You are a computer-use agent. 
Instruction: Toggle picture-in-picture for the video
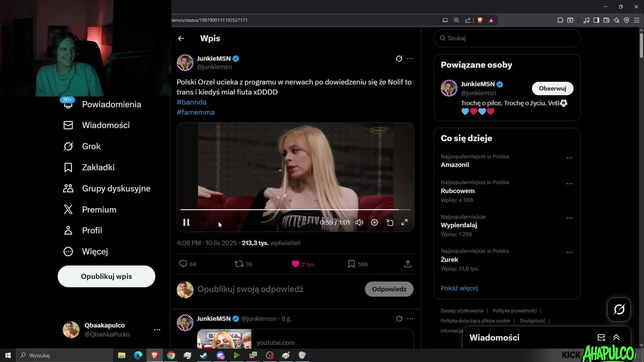tap(389, 222)
